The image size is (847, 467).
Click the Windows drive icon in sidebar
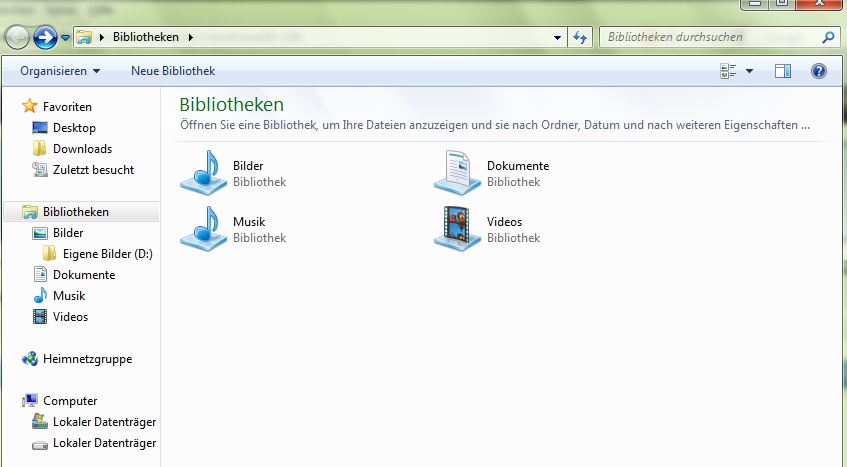(x=39, y=421)
